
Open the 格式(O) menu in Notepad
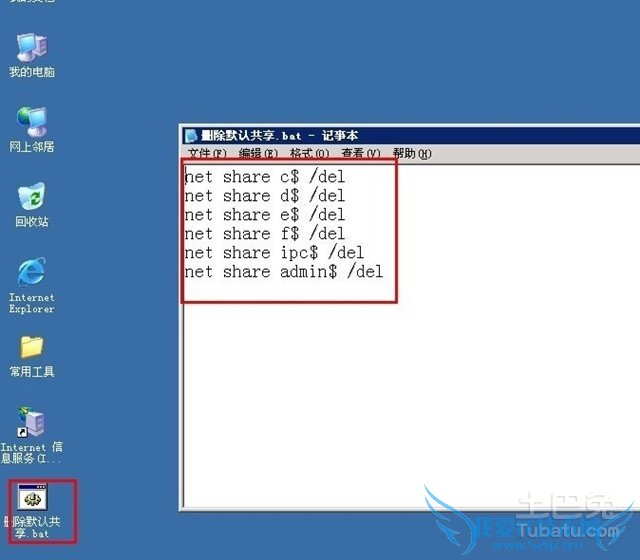tap(309, 154)
